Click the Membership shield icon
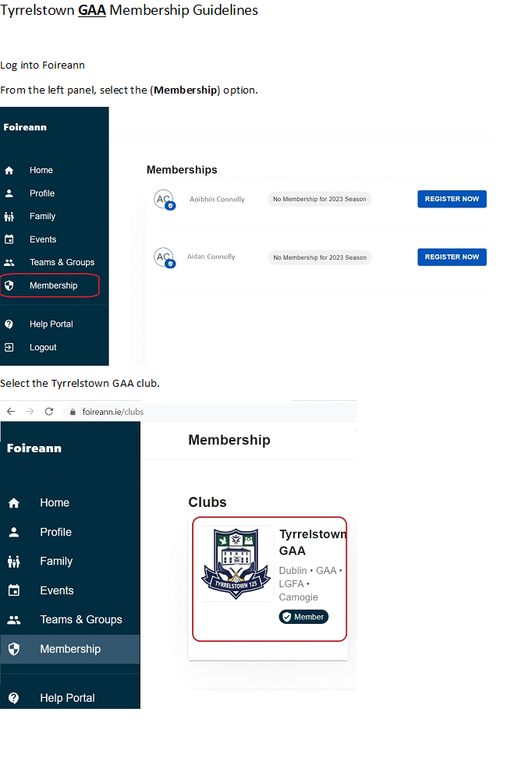 click(9, 285)
